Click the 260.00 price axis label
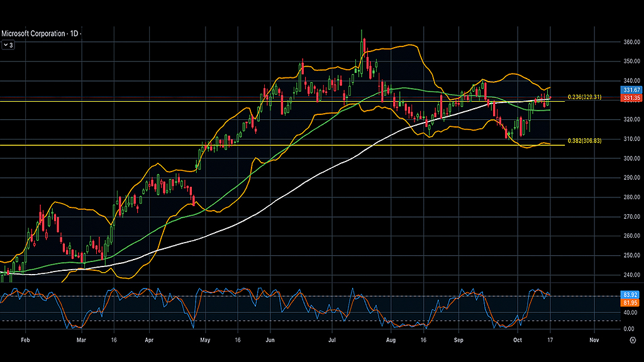644x362 pixels. pos(631,236)
